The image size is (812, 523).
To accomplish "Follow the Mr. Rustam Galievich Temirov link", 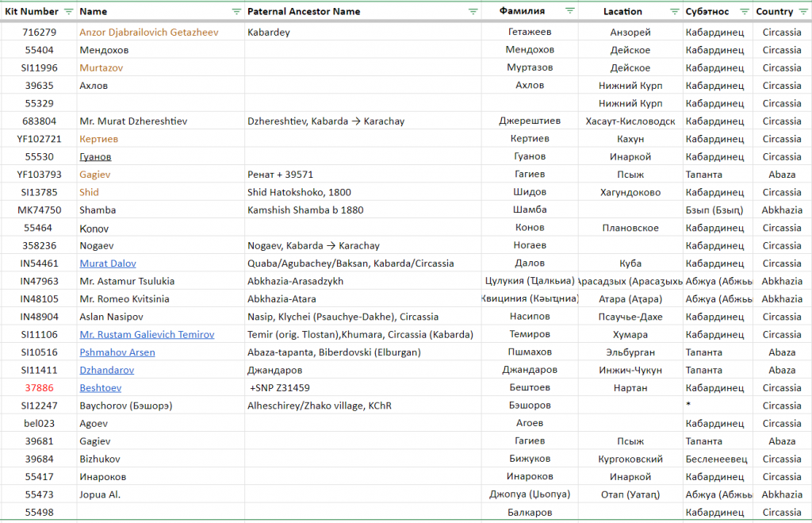I will pyautogui.click(x=147, y=335).
